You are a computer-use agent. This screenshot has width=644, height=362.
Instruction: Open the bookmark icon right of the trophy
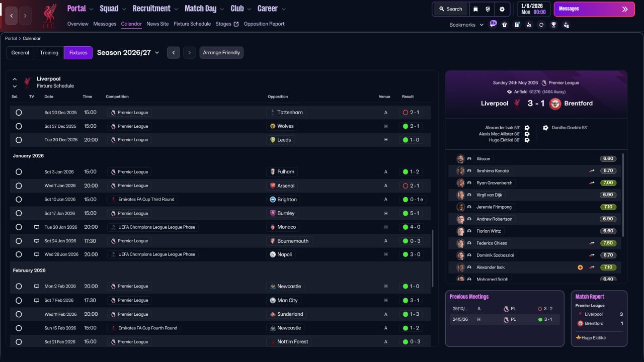pyautogui.click(x=566, y=25)
